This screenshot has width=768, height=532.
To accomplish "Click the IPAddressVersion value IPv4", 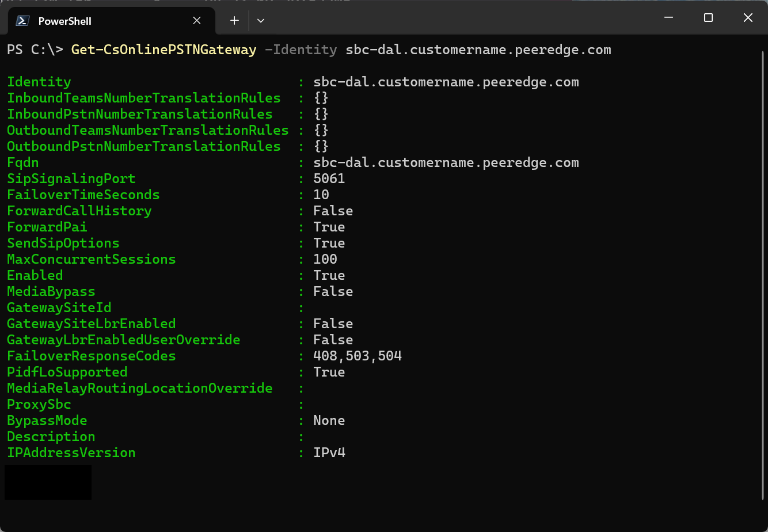I will 329,453.
